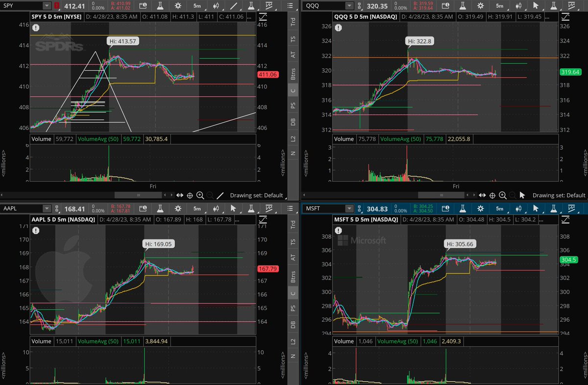This screenshot has width=588, height=385.
Task: Click the alert exclamation icon on SPY chart
Action: click(36, 28)
